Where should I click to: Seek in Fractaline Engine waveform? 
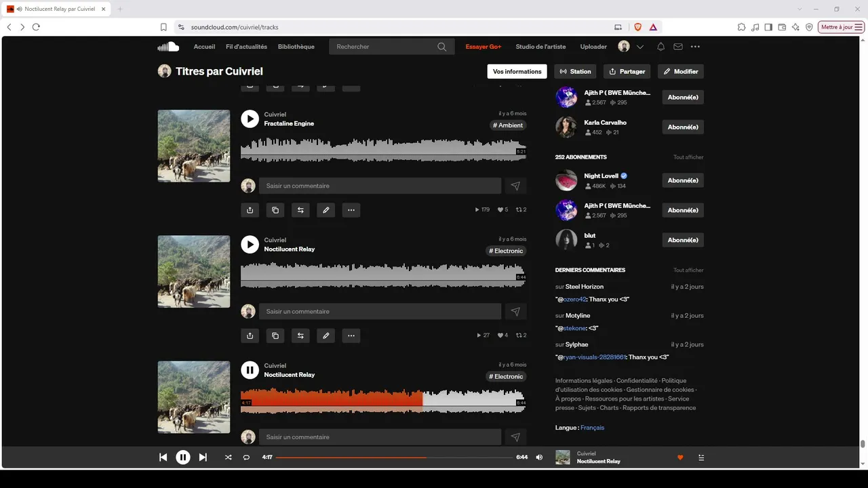pyautogui.click(x=383, y=150)
